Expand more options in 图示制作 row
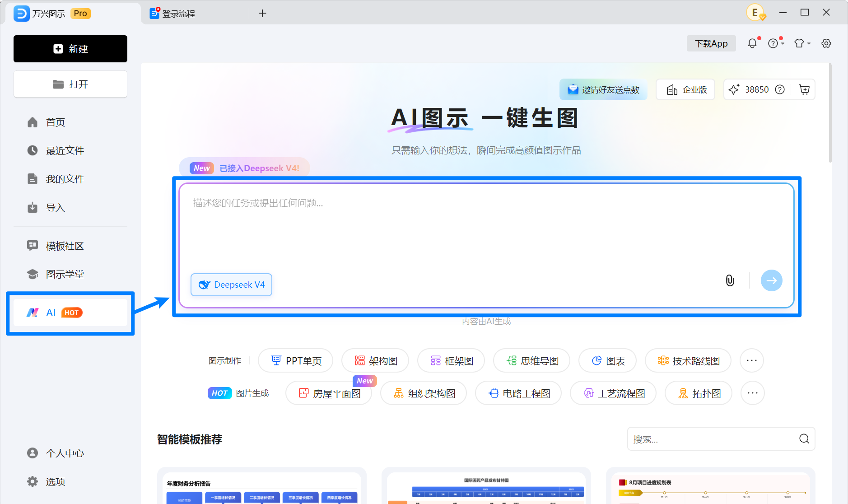The height and width of the screenshot is (504, 848). click(x=752, y=360)
